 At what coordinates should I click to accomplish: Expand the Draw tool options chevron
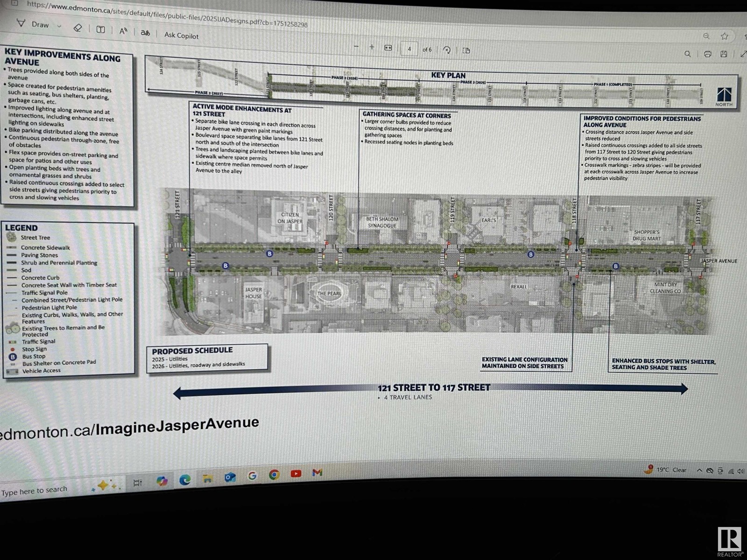pos(59,27)
